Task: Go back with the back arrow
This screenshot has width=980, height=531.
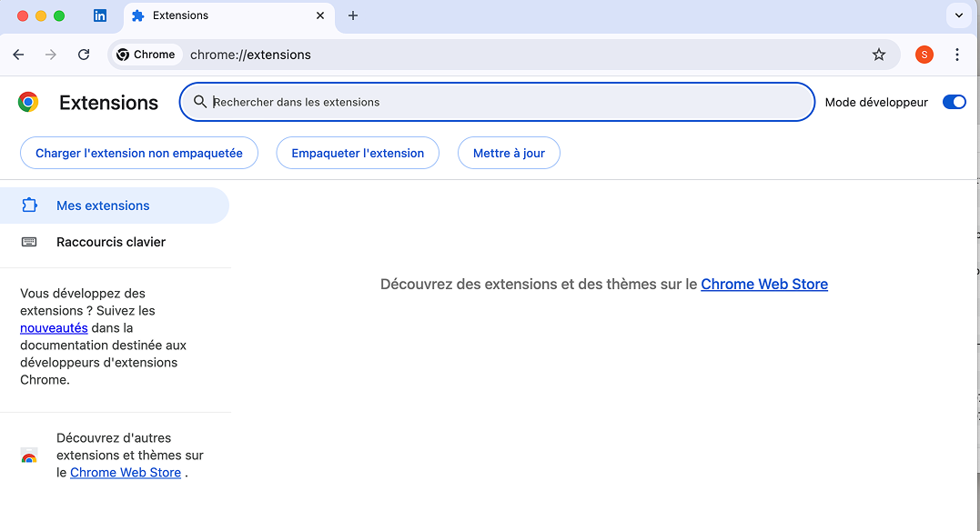Action: [x=18, y=55]
